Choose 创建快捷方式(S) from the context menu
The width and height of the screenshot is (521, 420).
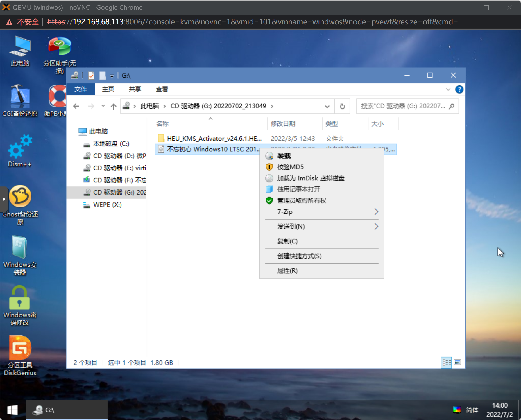tap(322, 256)
